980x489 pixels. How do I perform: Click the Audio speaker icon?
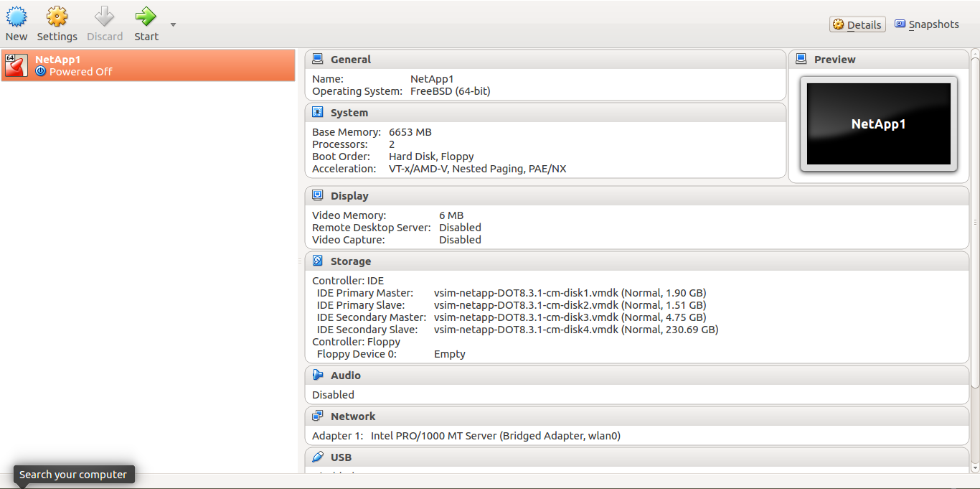click(318, 376)
